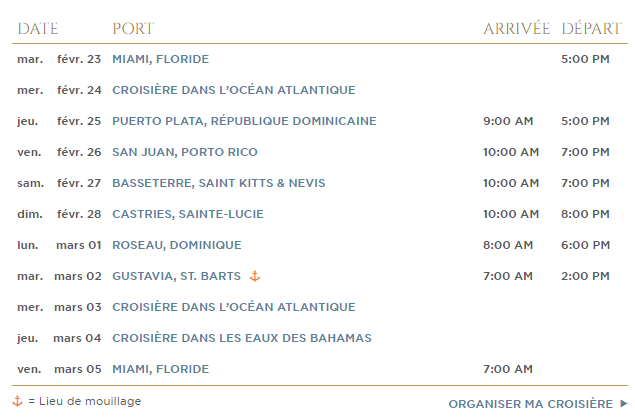Click Croisière dans l'océan Atlantique on févr. 24
The image size is (635, 418).
click(x=234, y=90)
